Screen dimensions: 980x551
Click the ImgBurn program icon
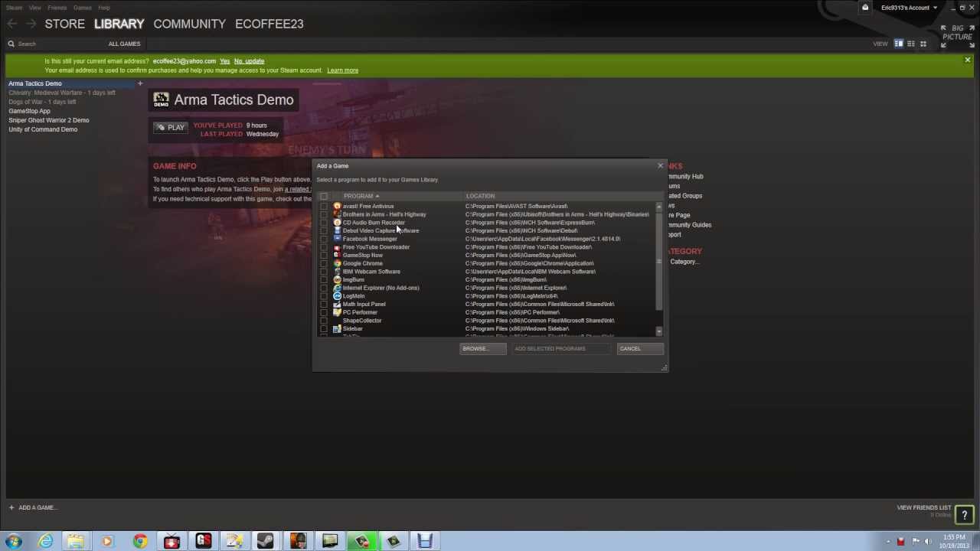point(337,279)
